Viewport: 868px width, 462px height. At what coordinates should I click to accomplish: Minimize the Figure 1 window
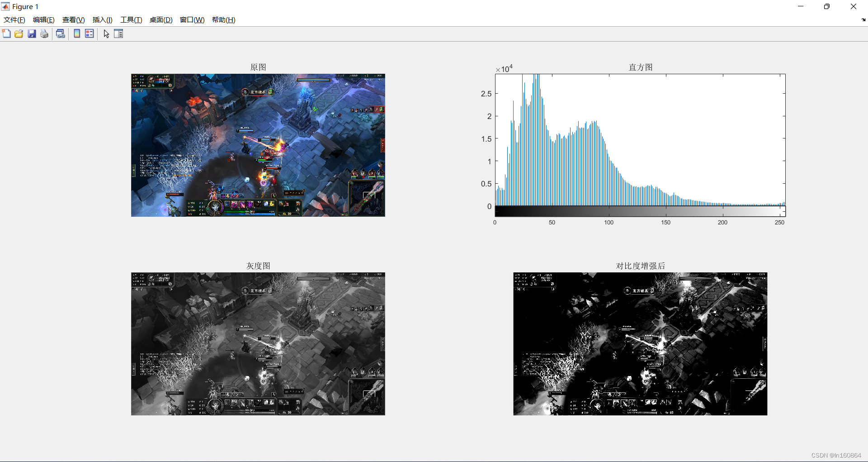pyautogui.click(x=801, y=6)
